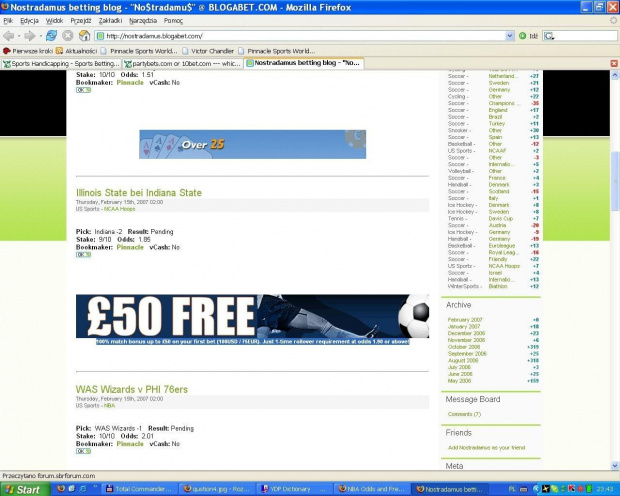Click OK comment icon under odds 1.51 pick

(83, 90)
